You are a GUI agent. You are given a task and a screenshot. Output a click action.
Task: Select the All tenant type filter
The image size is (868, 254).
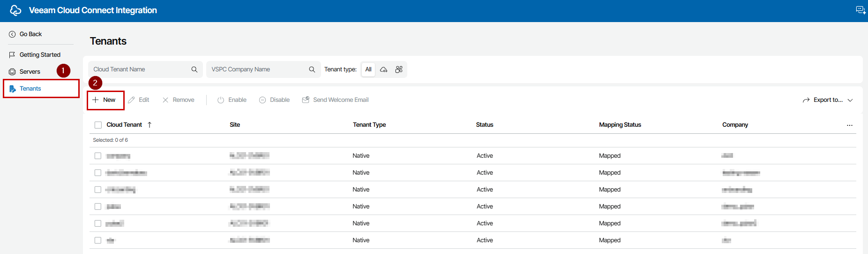[368, 69]
